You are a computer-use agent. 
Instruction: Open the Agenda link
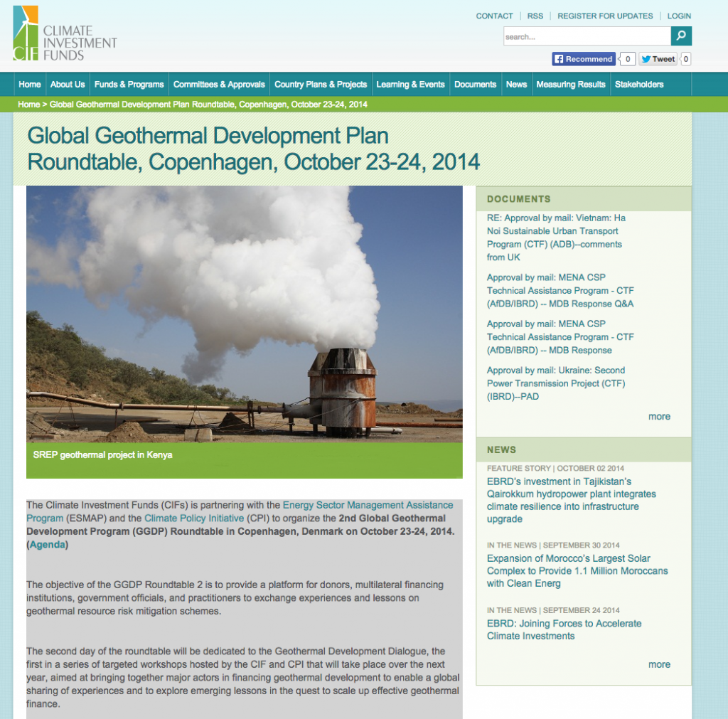coord(48,545)
